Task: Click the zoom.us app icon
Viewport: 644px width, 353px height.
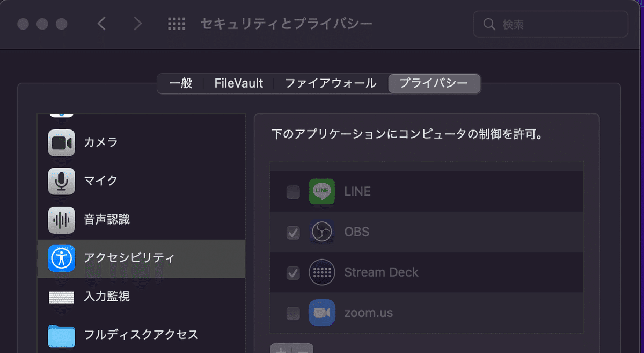Action: point(322,313)
